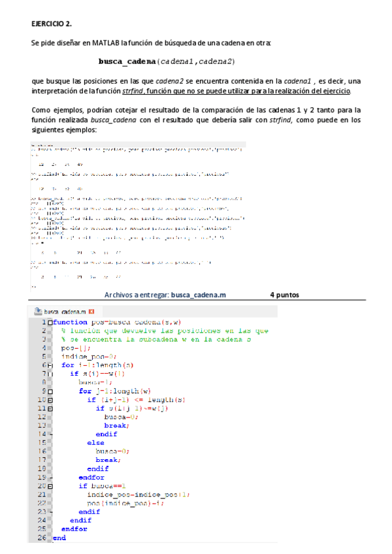Click the 'break;' statement on line 17

click(108, 460)
